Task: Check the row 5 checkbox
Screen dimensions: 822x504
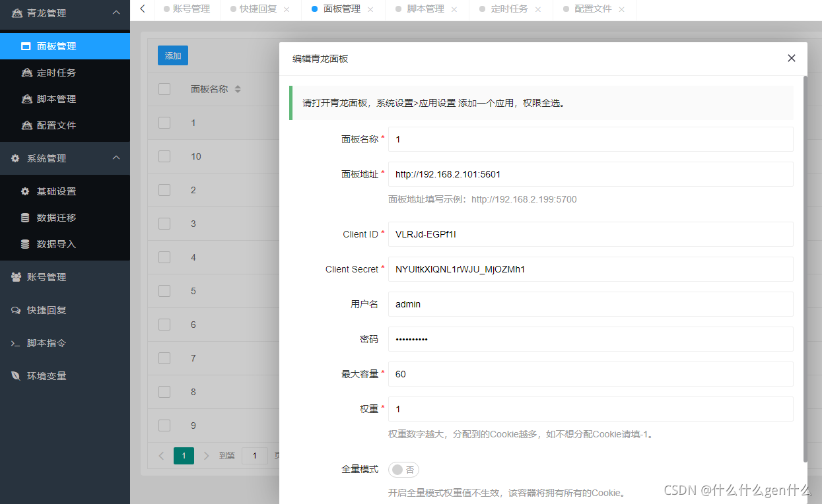Action: 164,291
